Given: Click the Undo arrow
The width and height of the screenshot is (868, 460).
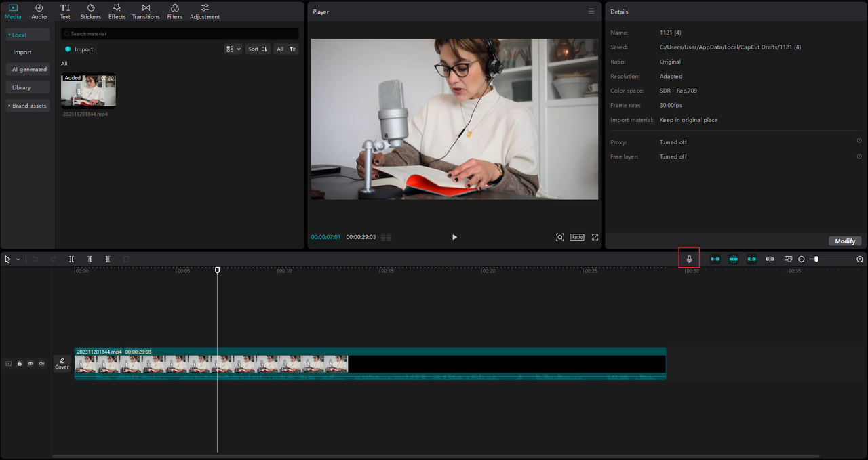Looking at the screenshot, I should (35, 259).
